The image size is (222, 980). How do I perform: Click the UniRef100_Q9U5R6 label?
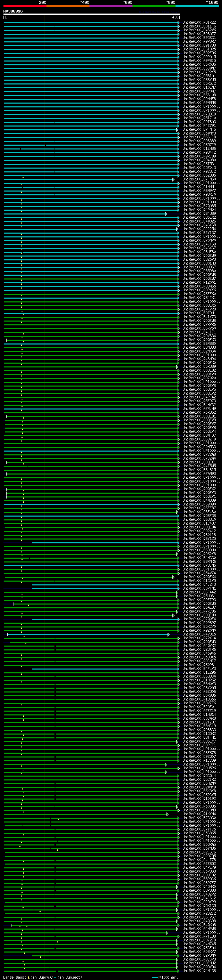coord(199,768)
